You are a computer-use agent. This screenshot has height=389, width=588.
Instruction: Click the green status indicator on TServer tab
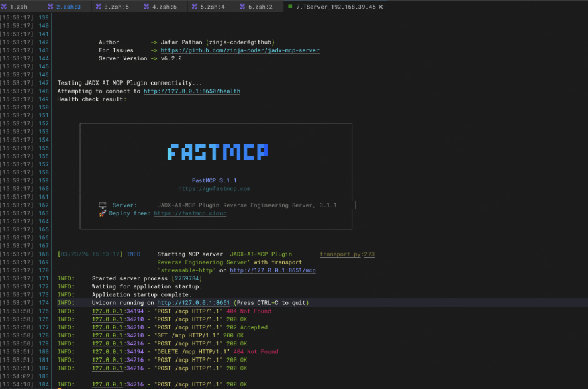[x=290, y=6]
